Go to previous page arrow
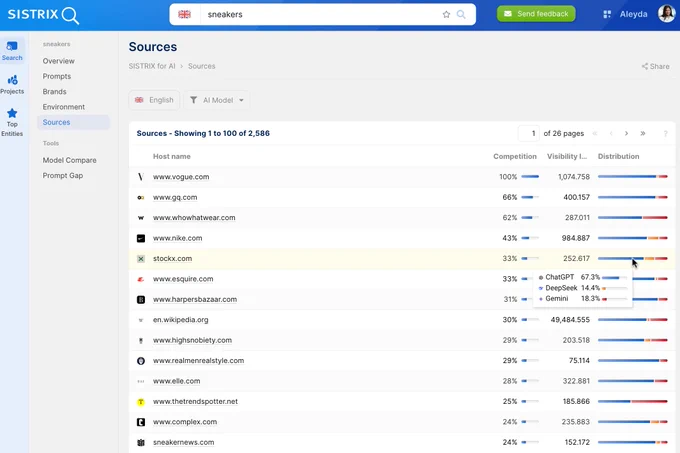680x453 pixels. 611,134
